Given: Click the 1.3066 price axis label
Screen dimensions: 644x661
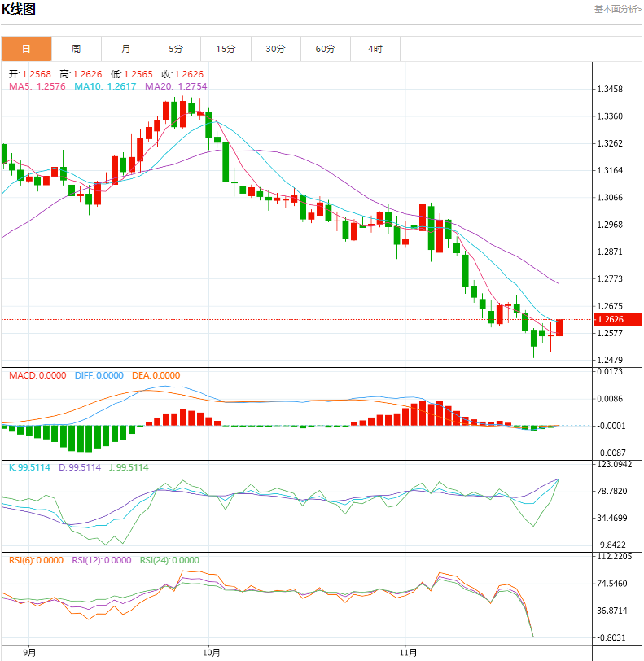Looking at the screenshot, I should click(610, 197).
